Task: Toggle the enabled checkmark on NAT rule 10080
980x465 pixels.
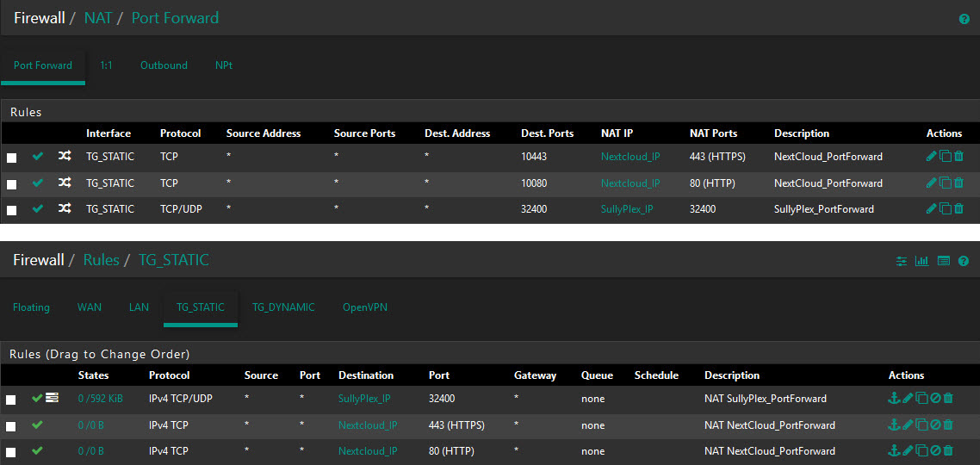Action: coord(38,183)
